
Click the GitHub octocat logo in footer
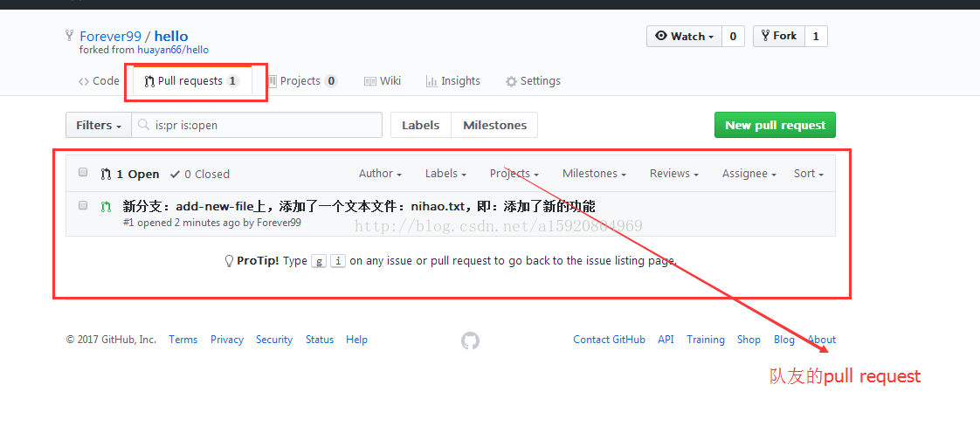[x=470, y=340]
